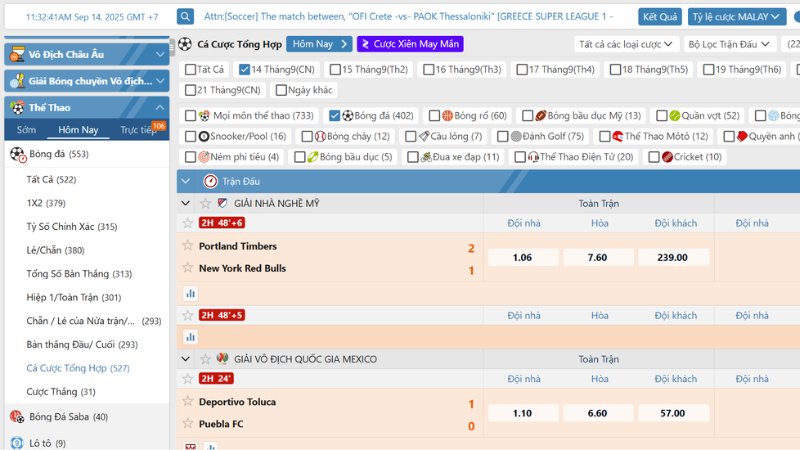Open Cá Cược Tổng Hợp (527) market

[78, 368]
